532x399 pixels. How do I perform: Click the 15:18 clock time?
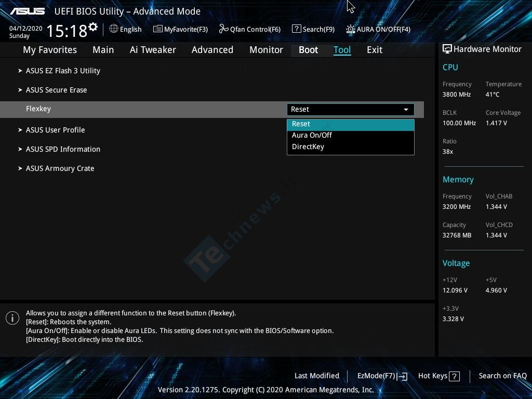[x=67, y=31]
